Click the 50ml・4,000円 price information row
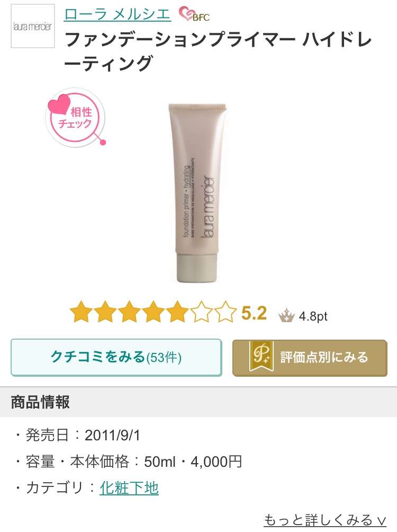Image resolution: width=397 pixels, height=532 pixels. tap(128, 462)
